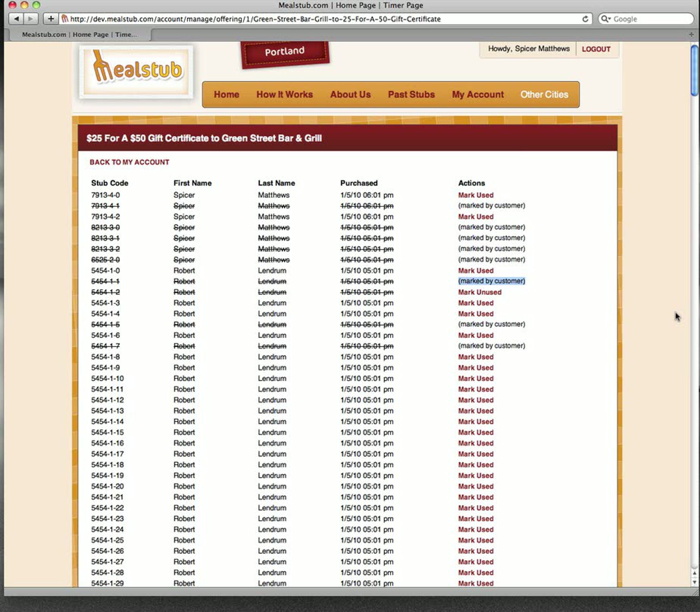Click the Actions column header

471,183
